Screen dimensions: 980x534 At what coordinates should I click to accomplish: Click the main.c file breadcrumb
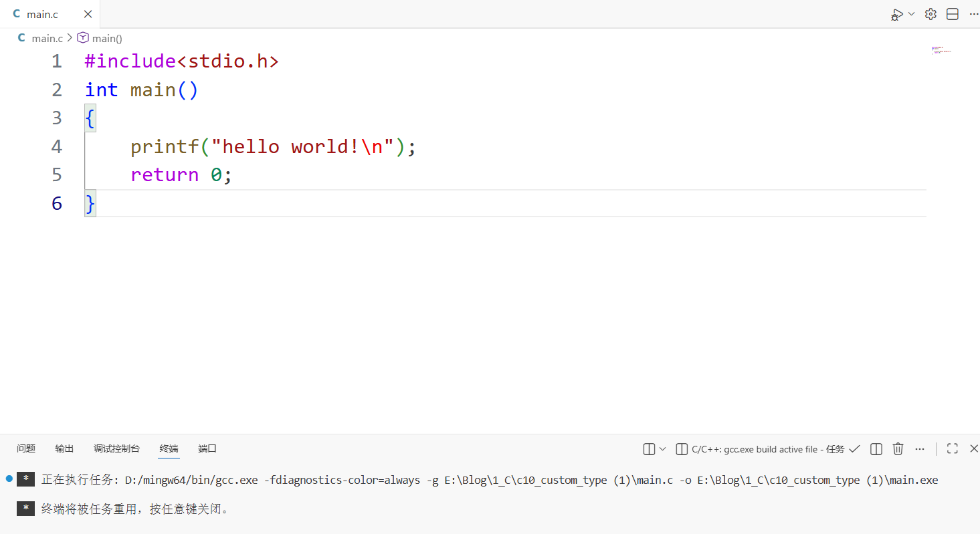(x=47, y=38)
